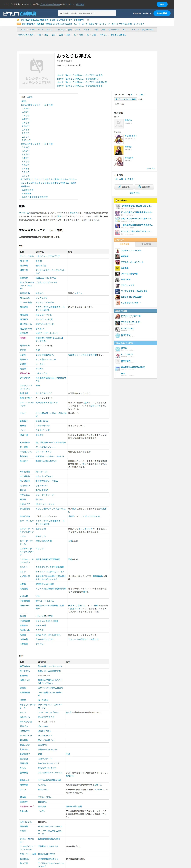
Task: Click the pixivision header logo
Action: pyautogui.click(x=121, y=201)
